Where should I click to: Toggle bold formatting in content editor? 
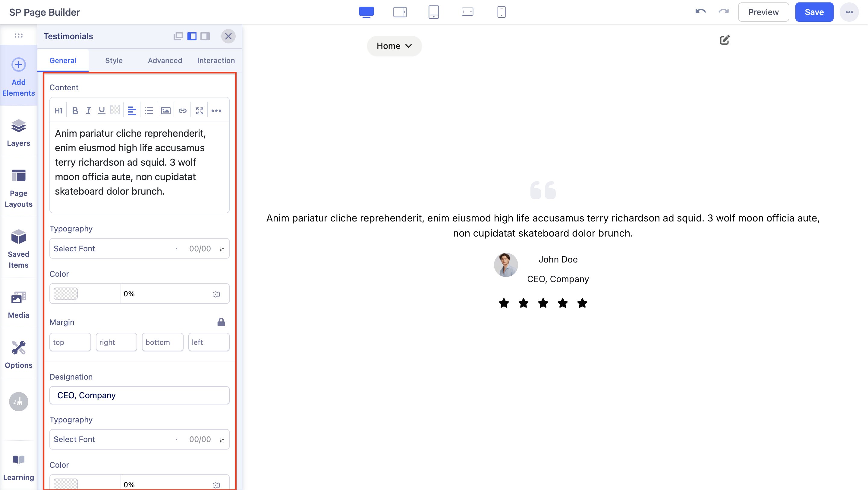point(75,111)
